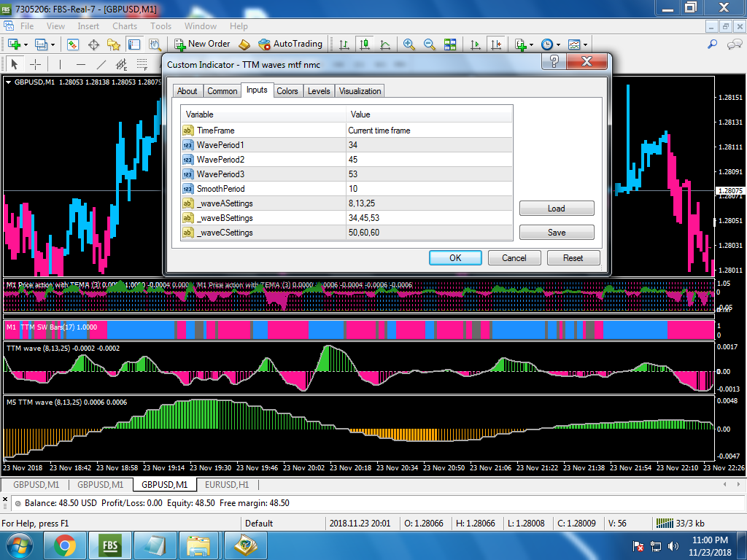Expand the GBPUSD,M1 chart title triangle
747x560 pixels.
tap(8, 82)
